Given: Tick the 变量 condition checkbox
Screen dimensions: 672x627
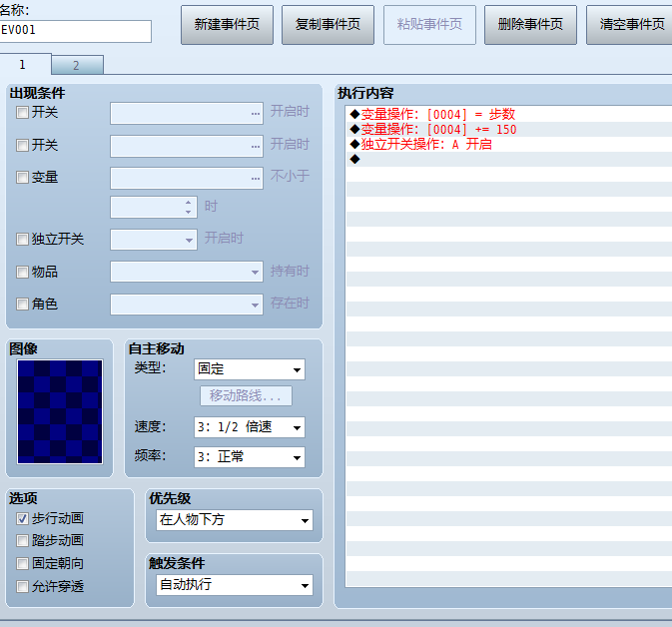Looking at the screenshot, I should (22, 178).
